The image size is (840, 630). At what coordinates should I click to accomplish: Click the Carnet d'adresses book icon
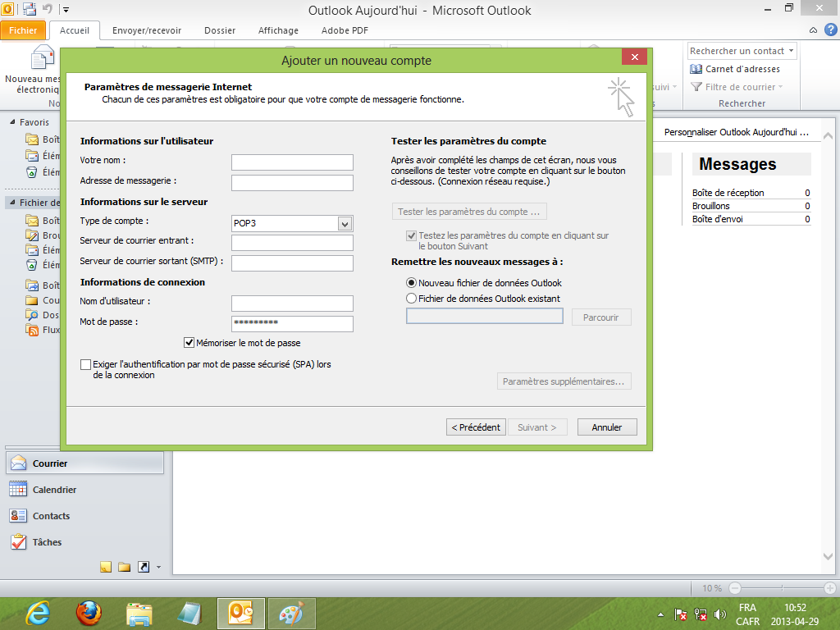pos(696,69)
